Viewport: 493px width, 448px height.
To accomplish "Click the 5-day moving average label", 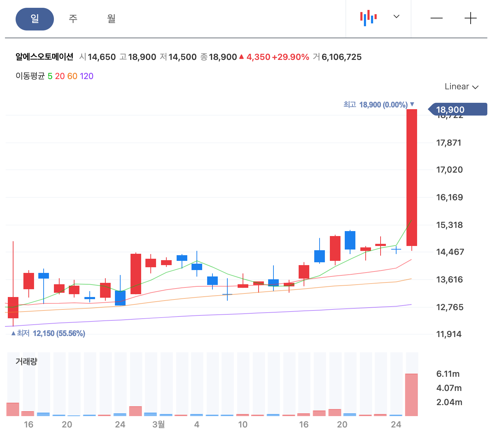I will [50, 76].
